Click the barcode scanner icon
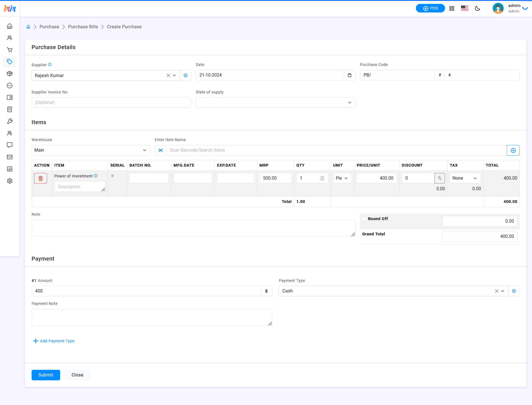The image size is (532, 405). pos(161,150)
